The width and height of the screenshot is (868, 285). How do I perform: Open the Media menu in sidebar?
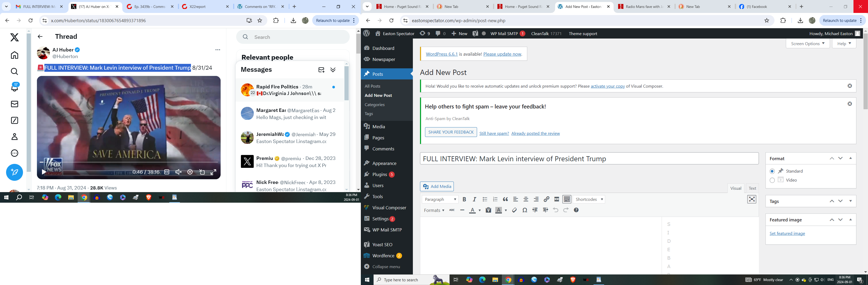[x=379, y=126]
